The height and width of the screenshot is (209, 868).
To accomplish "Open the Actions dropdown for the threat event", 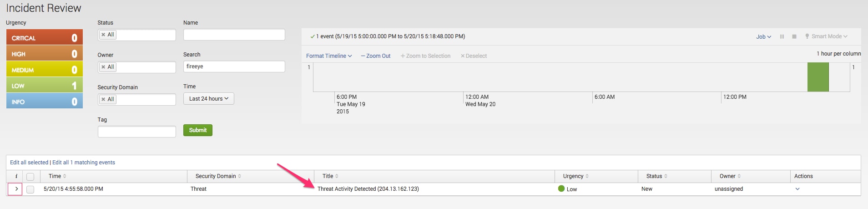I will pyautogui.click(x=797, y=189).
